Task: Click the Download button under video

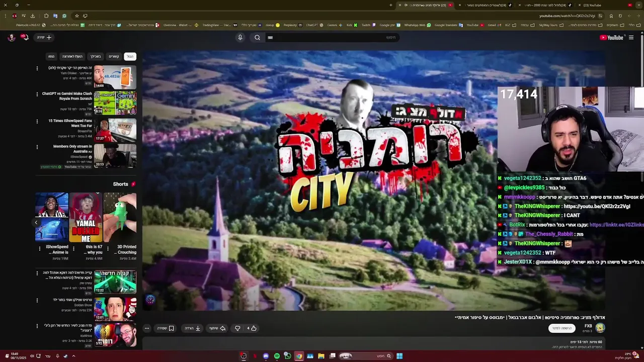Action: pyautogui.click(x=193, y=328)
